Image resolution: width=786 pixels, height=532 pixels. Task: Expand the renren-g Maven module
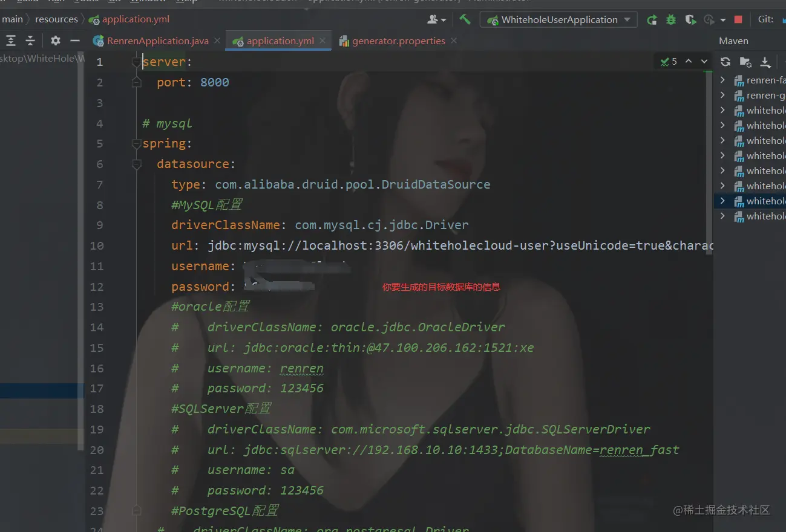722,95
